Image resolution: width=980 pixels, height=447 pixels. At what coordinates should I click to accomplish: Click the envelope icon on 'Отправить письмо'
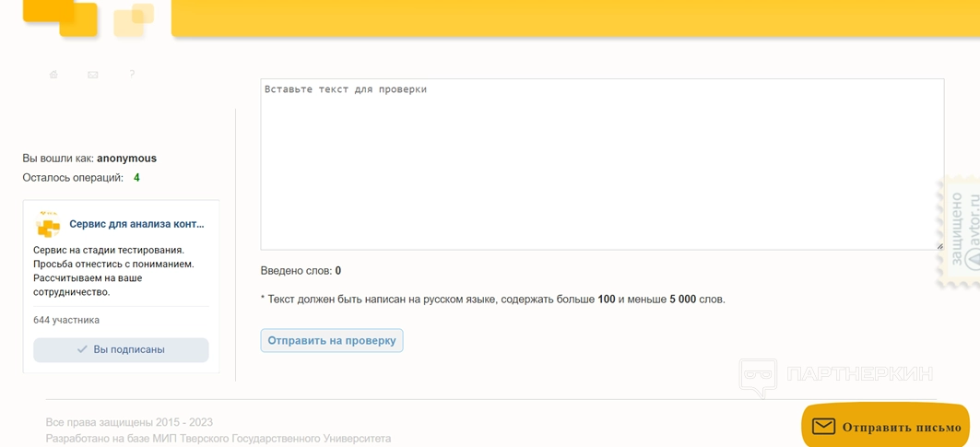click(824, 427)
